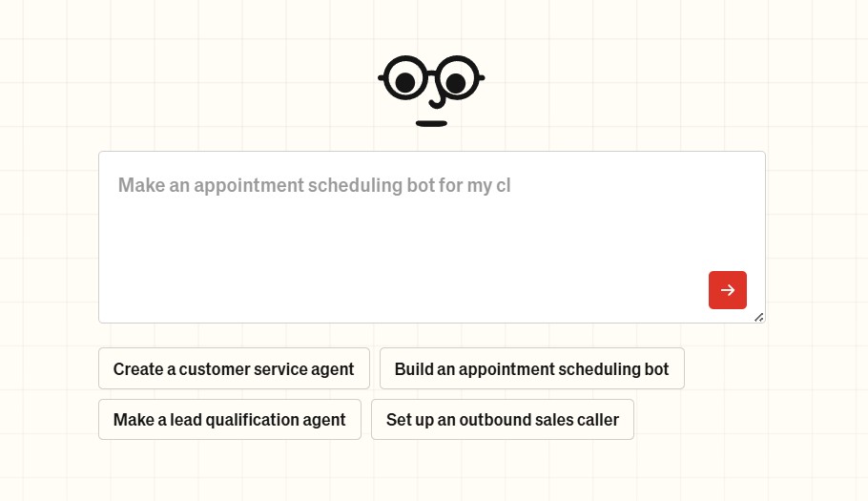Click the empty space left of the red arrow button
The image size is (868, 501).
[x=620, y=290]
